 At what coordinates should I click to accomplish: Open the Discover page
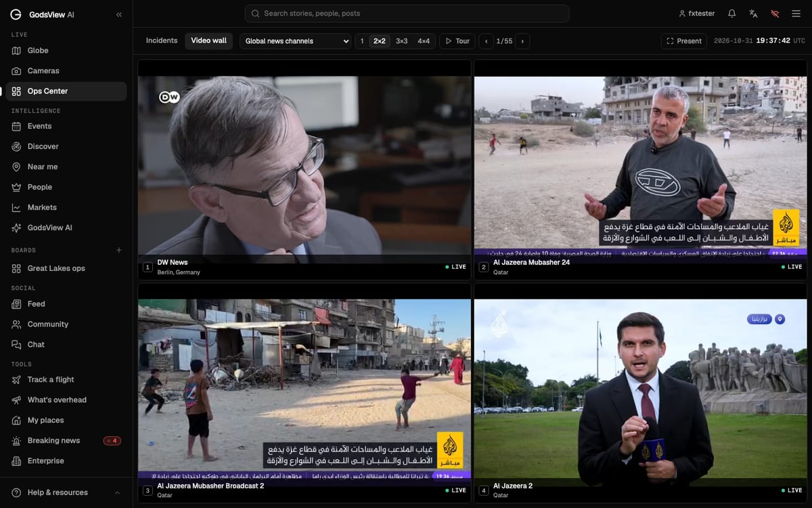[x=66, y=146]
